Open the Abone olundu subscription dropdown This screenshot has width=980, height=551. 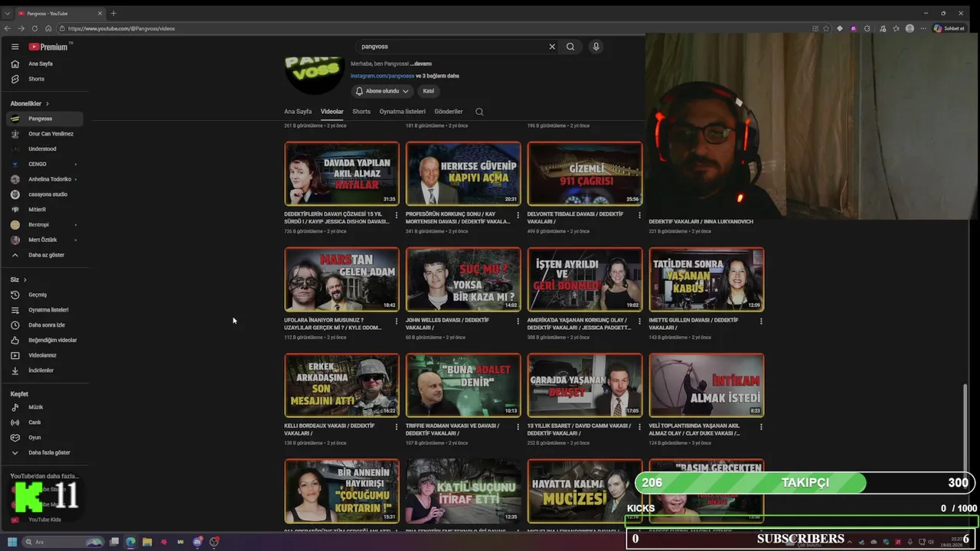pos(382,91)
